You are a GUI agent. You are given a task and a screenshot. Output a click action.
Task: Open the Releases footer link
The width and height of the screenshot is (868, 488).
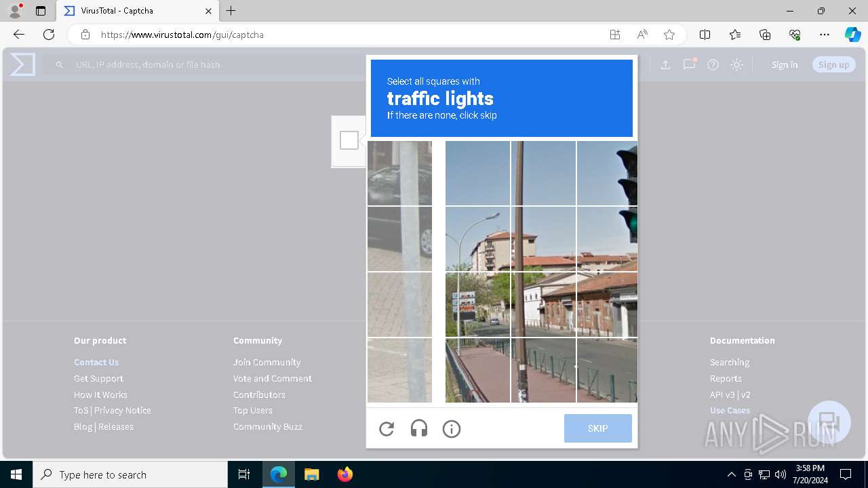tap(116, 426)
